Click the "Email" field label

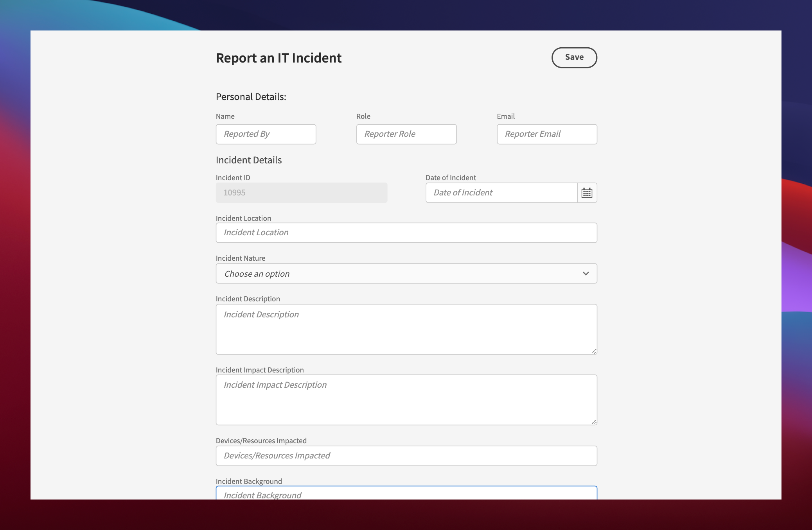click(x=506, y=116)
